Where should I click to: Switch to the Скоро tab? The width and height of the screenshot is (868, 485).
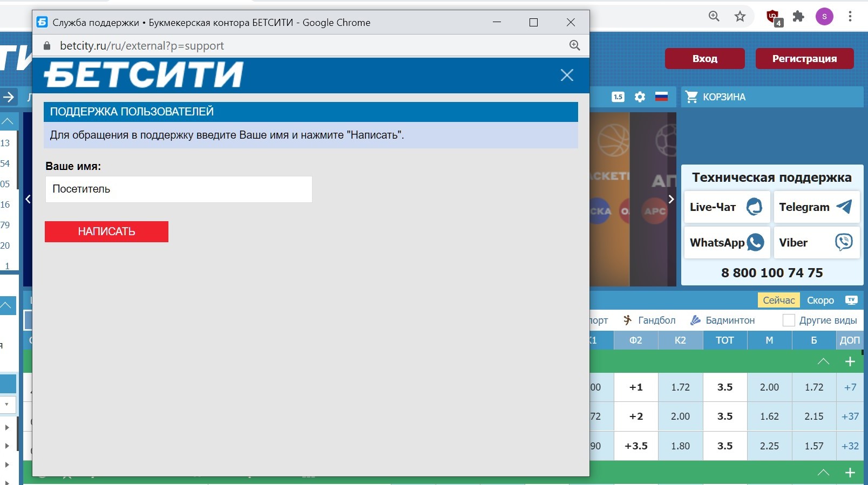[820, 300]
